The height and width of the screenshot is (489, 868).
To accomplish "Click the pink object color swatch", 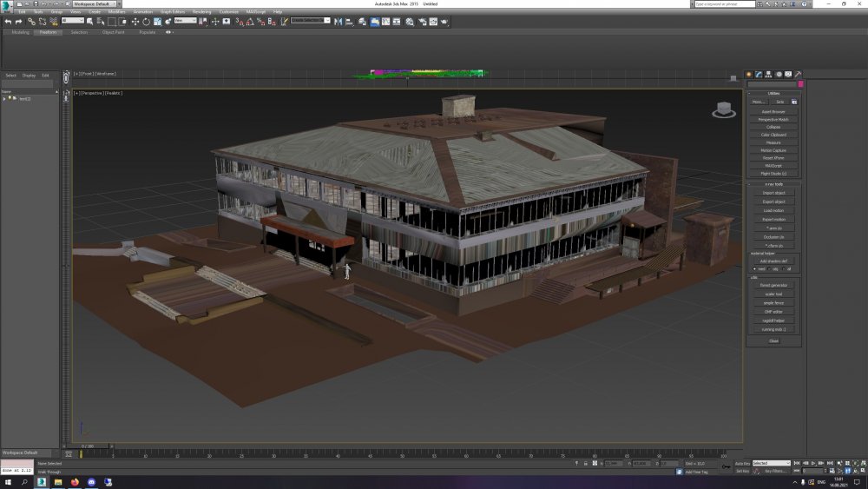I will [800, 84].
